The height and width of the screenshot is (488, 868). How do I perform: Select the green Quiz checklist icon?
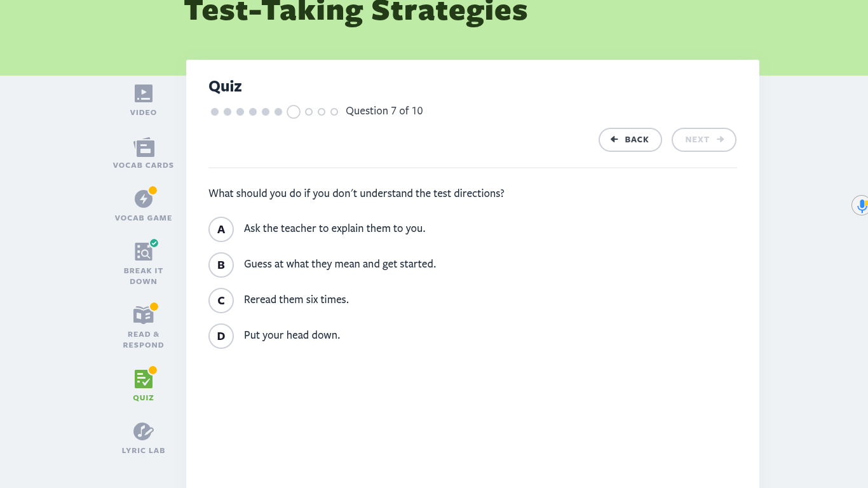(144, 379)
